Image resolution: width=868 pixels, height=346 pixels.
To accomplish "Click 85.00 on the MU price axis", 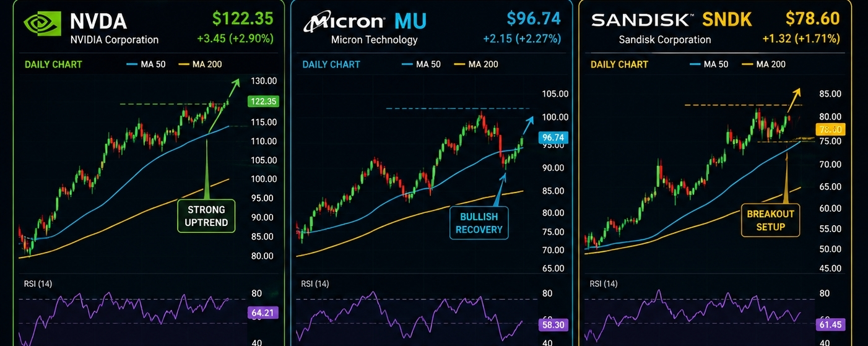I will click(553, 191).
